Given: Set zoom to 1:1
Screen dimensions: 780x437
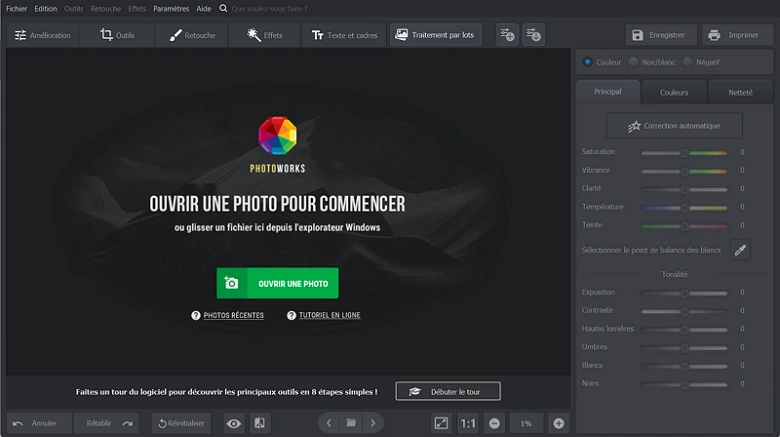Looking at the screenshot, I should 468,423.
